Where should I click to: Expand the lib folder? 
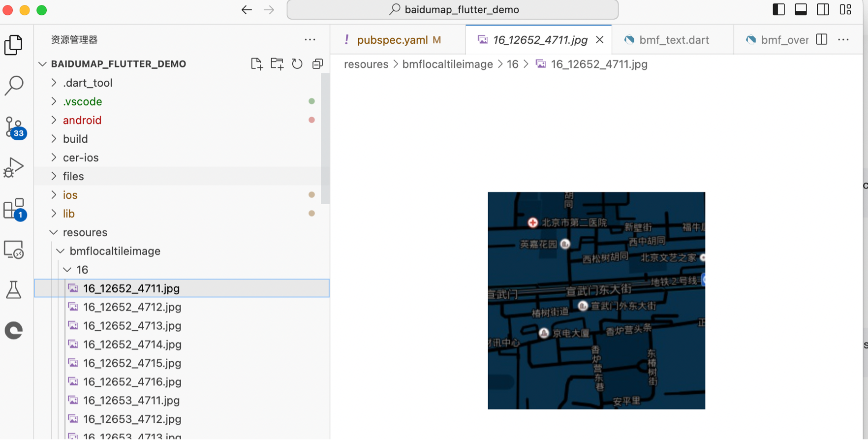tap(68, 214)
